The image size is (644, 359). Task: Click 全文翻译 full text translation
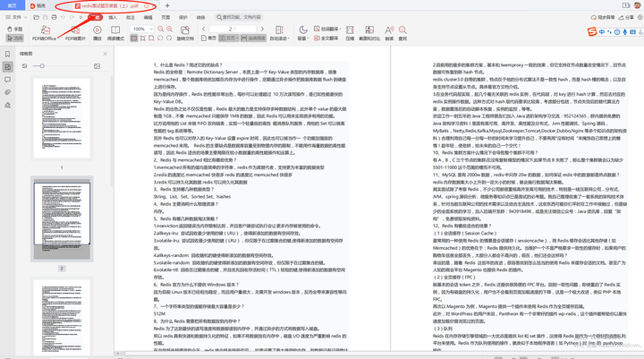[326, 38]
